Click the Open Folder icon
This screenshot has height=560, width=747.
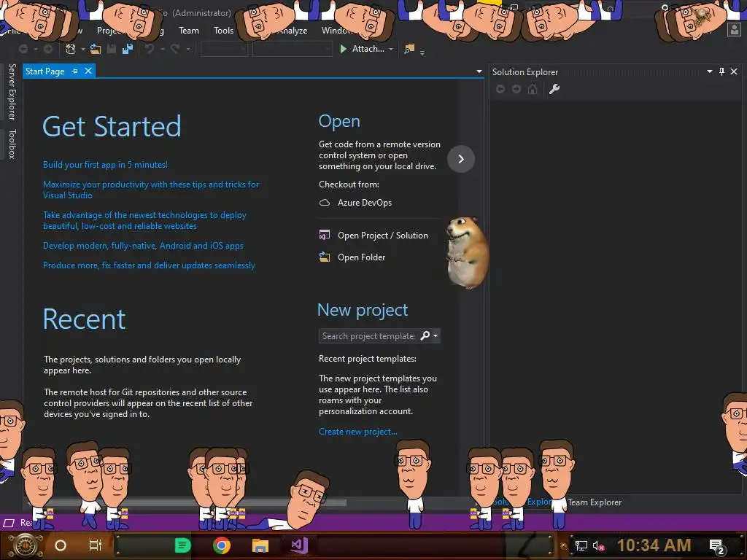(325, 257)
